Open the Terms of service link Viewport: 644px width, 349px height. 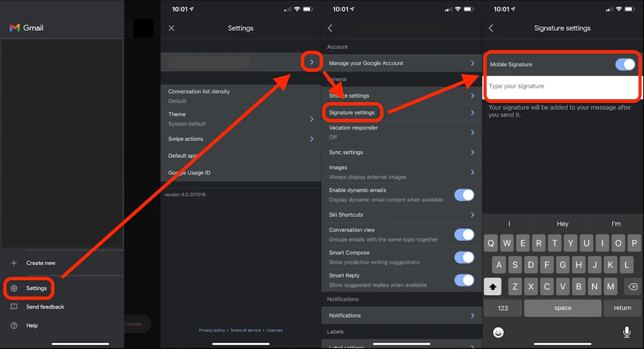pos(245,330)
